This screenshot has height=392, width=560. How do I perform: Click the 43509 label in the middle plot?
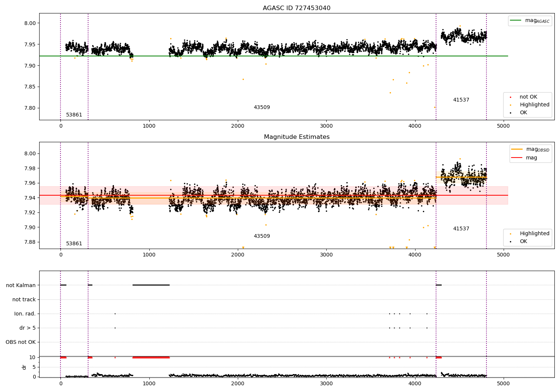pyautogui.click(x=262, y=236)
